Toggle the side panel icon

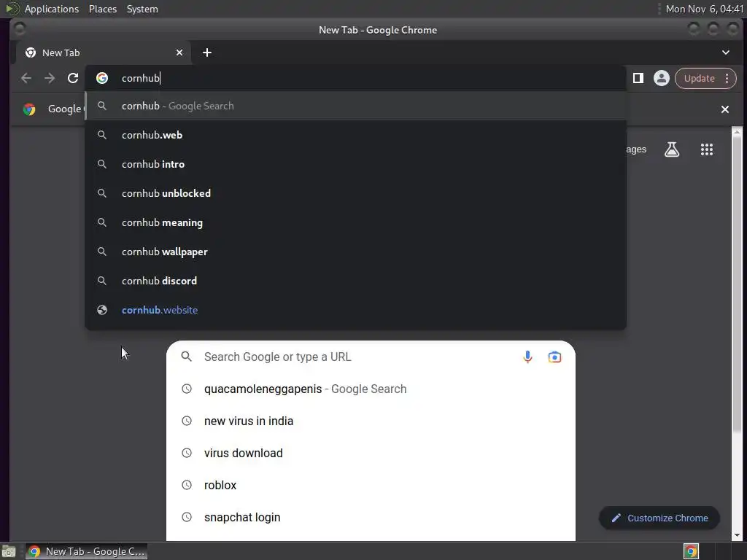pyautogui.click(x=638, y=78)
